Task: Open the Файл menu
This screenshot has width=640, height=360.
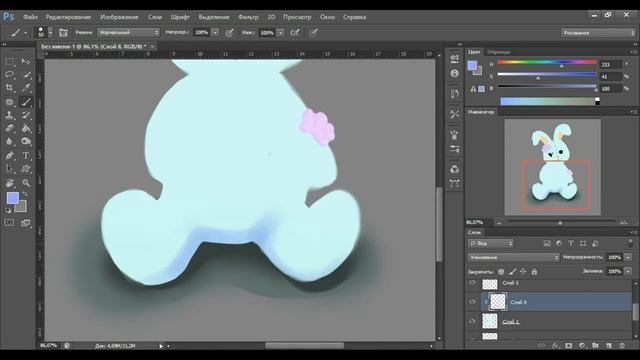Action: click(30, 17)
